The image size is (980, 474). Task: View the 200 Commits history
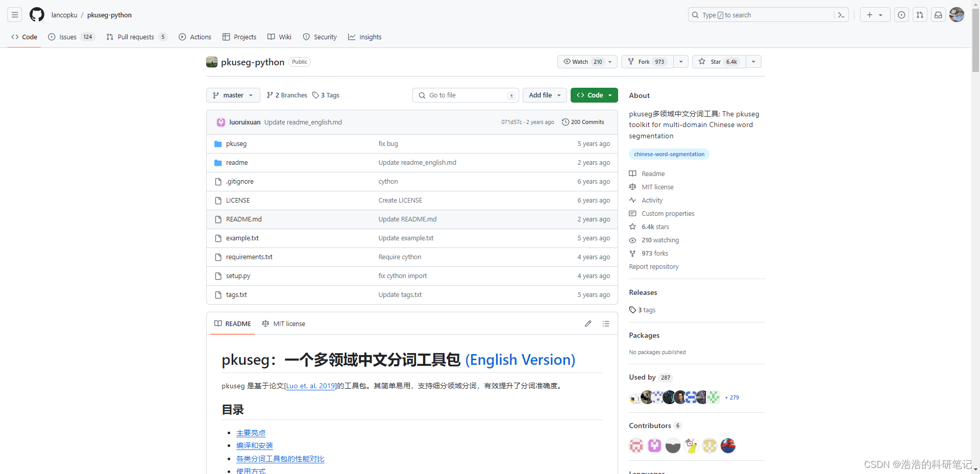(x=583, y=122)
